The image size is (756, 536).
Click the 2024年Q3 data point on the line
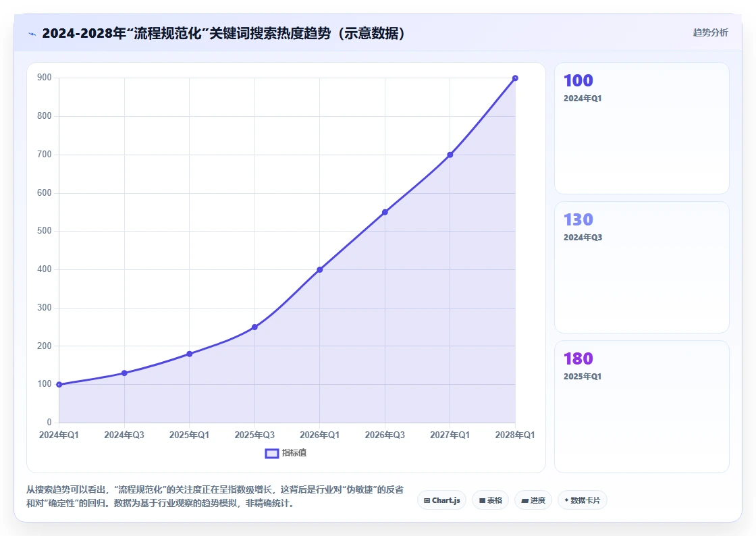point(124,373)
